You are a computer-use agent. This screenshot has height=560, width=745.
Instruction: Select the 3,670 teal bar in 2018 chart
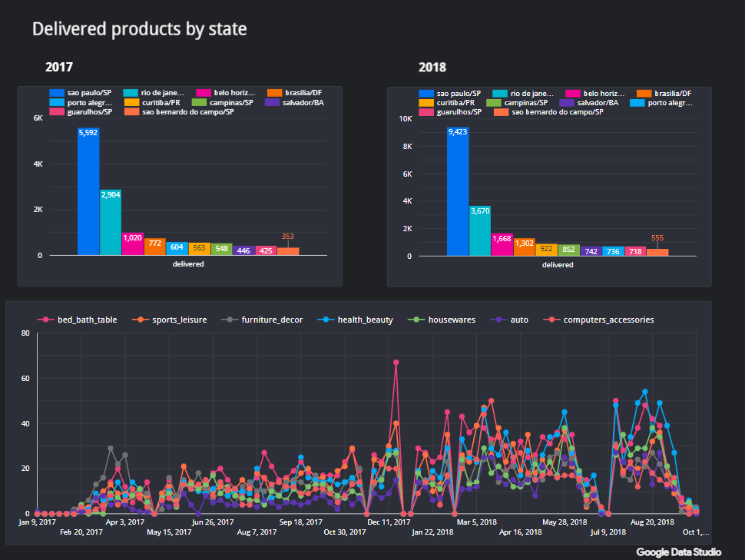tap(480, 230)
